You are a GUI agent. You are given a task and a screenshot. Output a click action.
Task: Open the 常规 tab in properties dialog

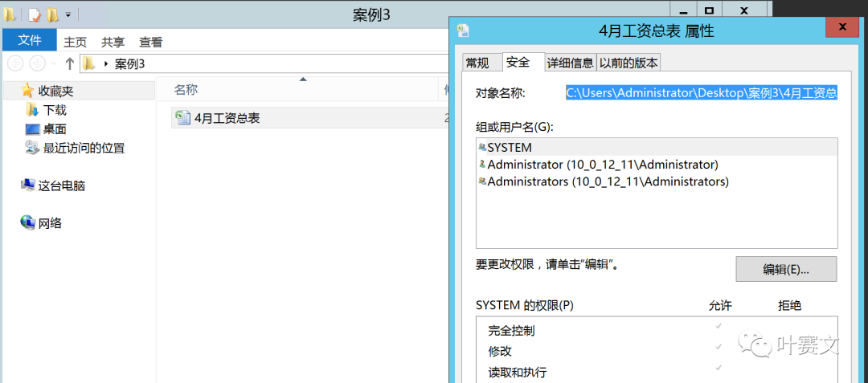pyautogui.click(x=477, y=63)
